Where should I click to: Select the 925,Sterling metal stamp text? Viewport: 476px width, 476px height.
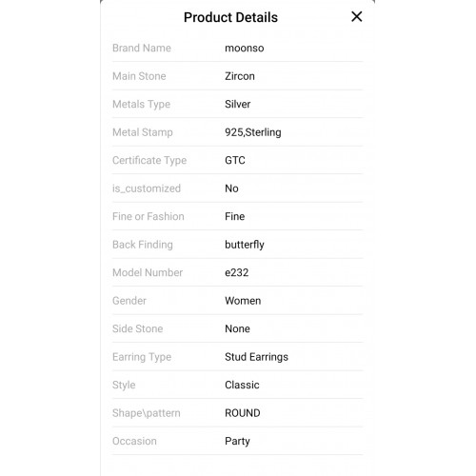click(253, 132)
